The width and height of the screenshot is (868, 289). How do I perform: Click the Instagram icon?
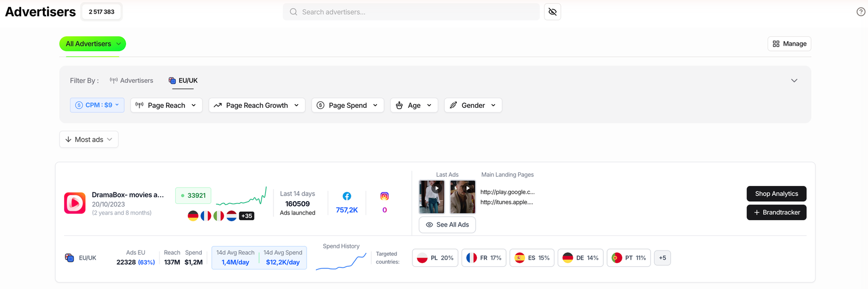[385, 196]
